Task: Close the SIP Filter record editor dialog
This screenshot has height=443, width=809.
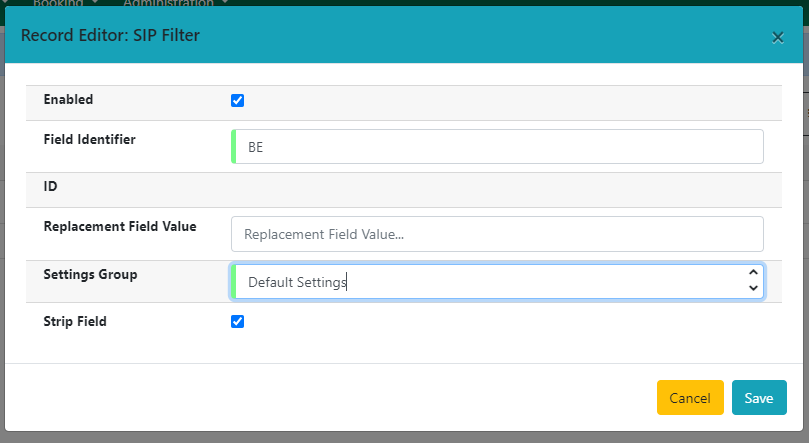Action: pos(777,38)
